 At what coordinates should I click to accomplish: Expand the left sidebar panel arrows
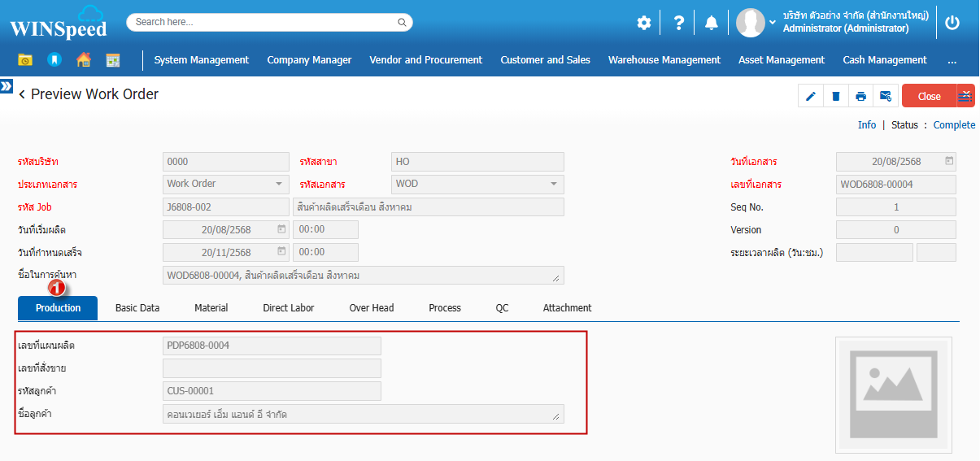[7, 85]
